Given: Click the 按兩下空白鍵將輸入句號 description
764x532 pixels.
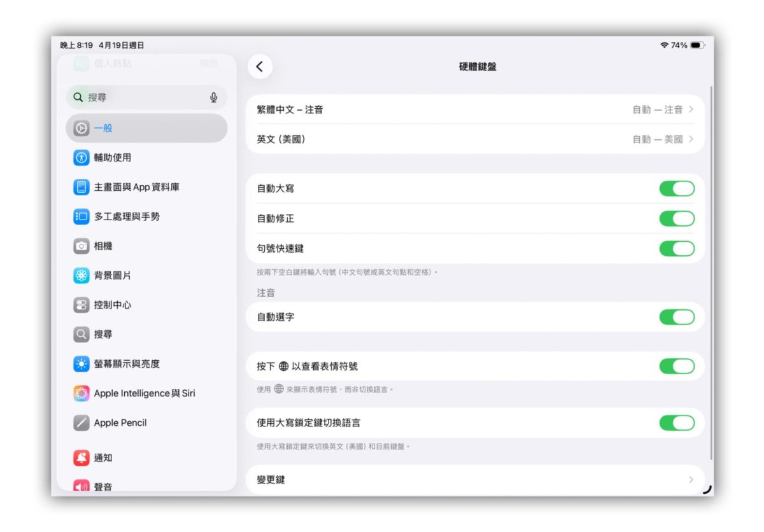Looking at the screenshot, I should pyautogui.click(x=348, y=272).
